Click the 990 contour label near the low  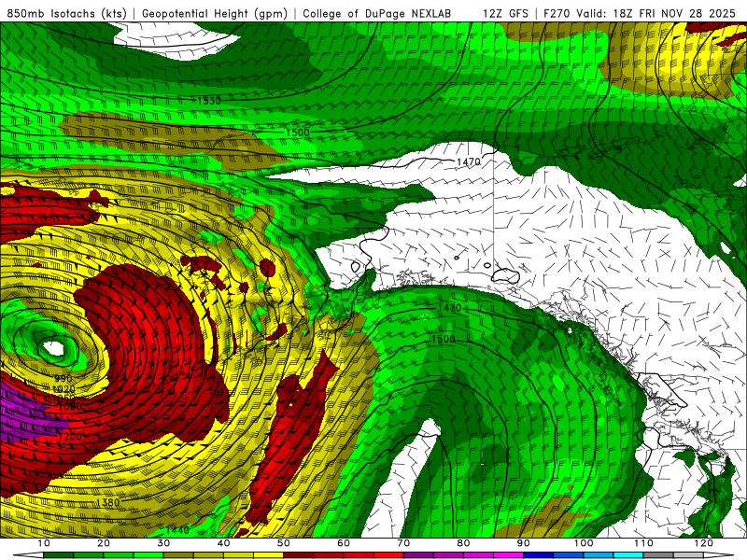coord(63,379)
